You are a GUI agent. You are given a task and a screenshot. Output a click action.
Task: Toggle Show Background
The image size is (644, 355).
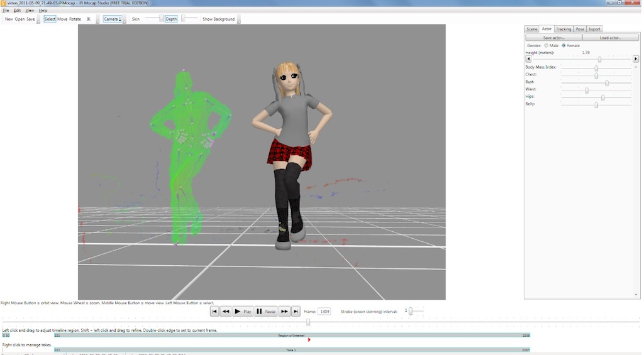(218, 19)
